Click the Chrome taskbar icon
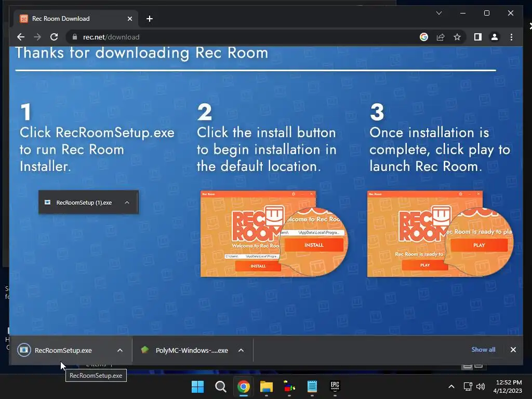Viewport: 532px width, 399px height. 243,387
